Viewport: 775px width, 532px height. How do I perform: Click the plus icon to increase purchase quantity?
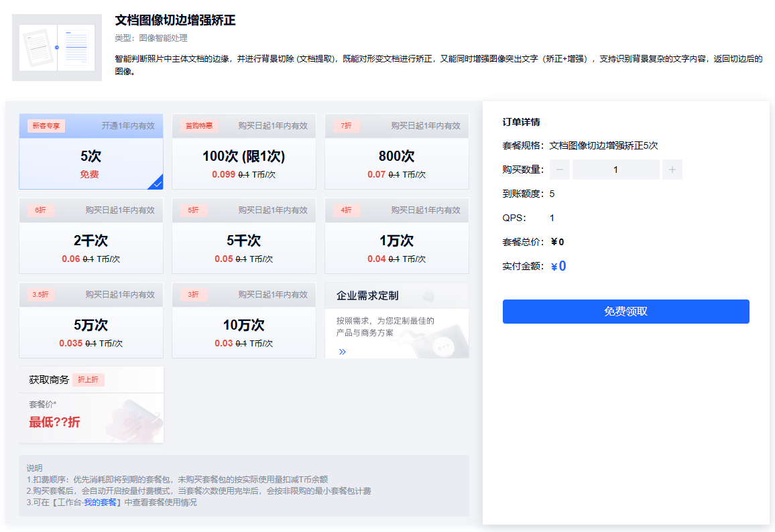click(x=672, y=170)
